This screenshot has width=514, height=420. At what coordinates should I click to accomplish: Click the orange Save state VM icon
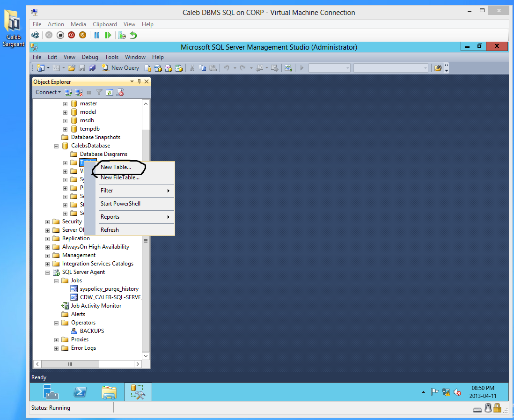[x=82, y=35]
